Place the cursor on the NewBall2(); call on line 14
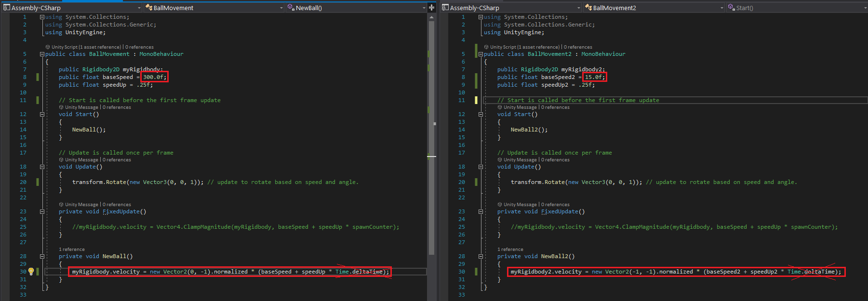Viewport: 868px width, 301px height. tap(529, 130)
